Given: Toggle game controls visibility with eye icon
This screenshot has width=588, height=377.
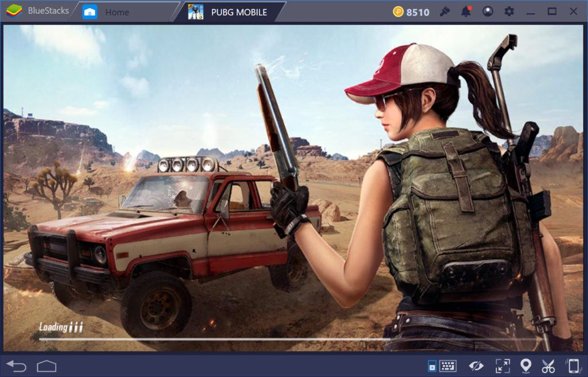Looking at the screenshot, I should [x=476, y=366].
